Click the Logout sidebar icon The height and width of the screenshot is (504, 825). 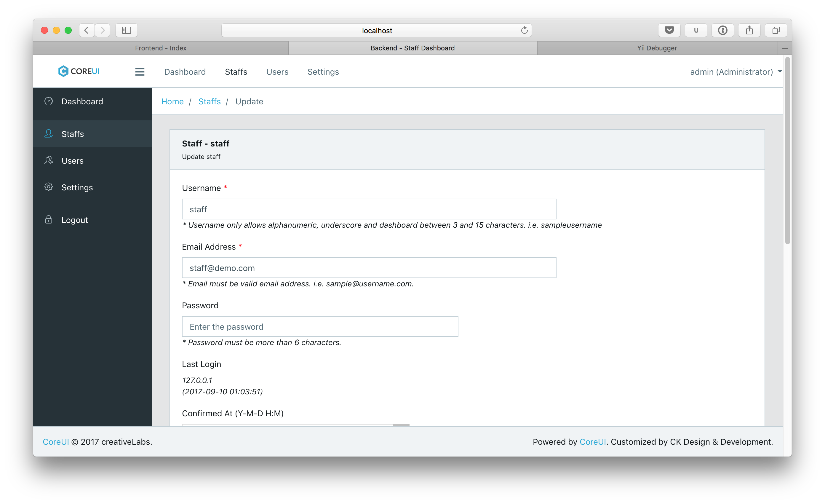coord(48,219)
